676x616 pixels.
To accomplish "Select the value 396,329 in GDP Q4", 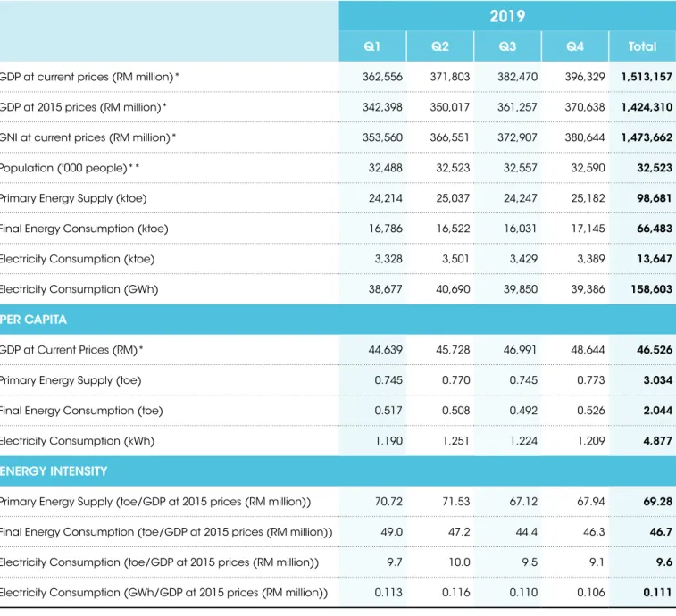I will (x=585, y=77).
